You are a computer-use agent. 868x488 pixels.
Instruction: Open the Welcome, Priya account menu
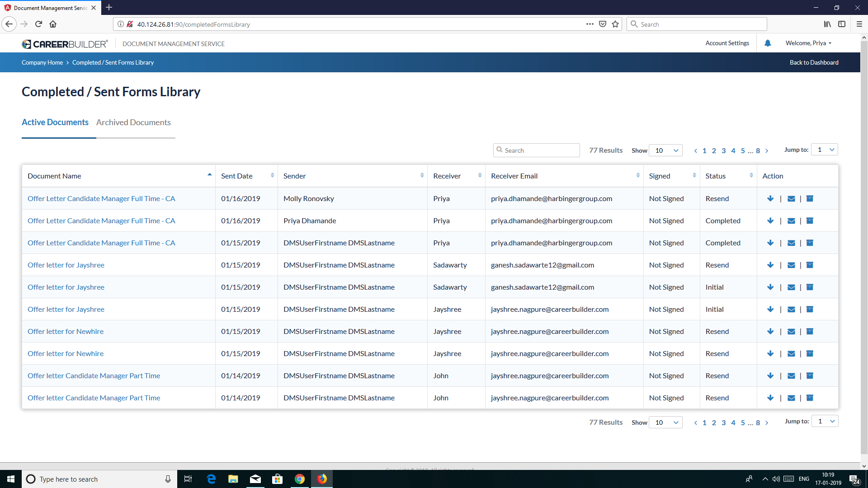[808, 43]
